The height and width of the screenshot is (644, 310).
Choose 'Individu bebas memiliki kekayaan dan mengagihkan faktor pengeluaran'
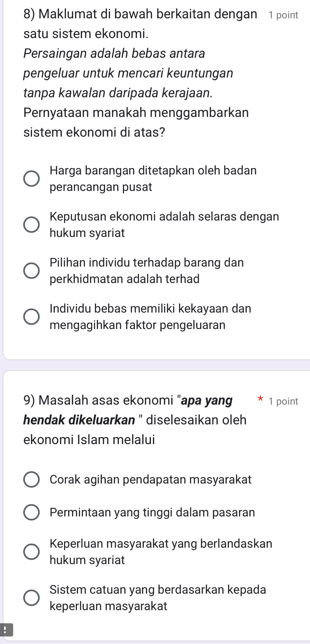(31, 316)
